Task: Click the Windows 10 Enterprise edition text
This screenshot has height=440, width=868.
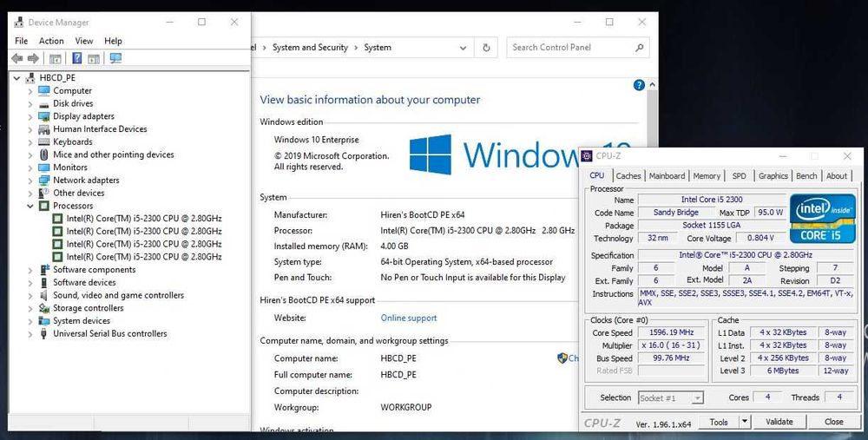Action: click(316, 140)
